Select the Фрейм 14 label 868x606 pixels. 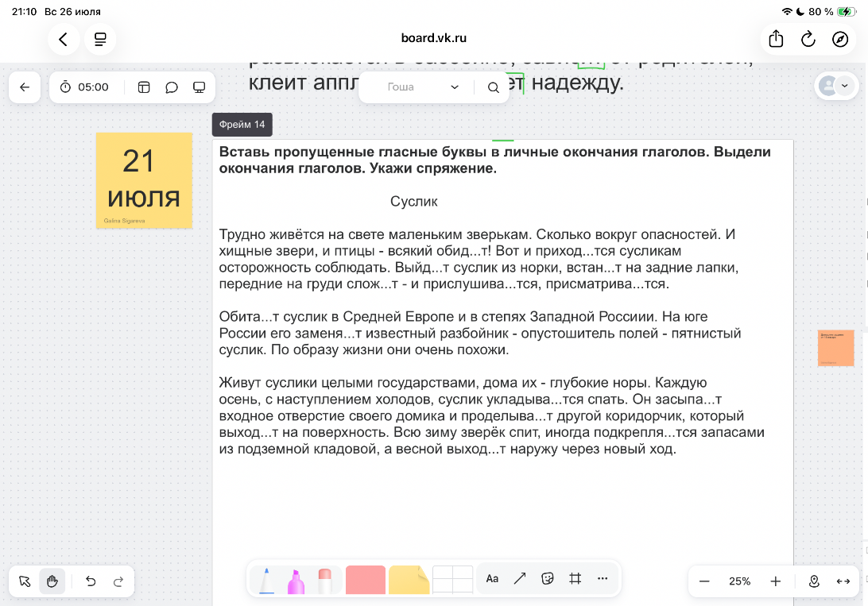[x=242, y=125]
